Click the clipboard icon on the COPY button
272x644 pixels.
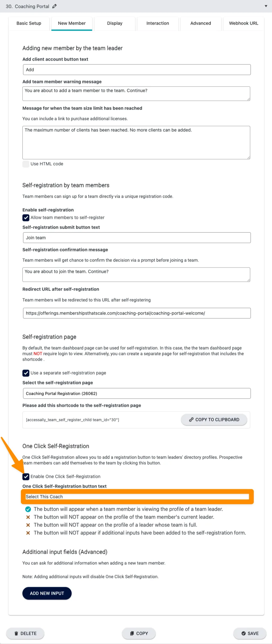pyautogui.click(x=132, y=633)
